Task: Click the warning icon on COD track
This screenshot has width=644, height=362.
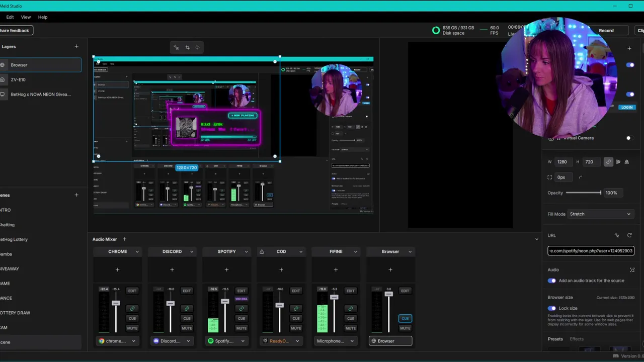Action: click(x=262, y=251)
